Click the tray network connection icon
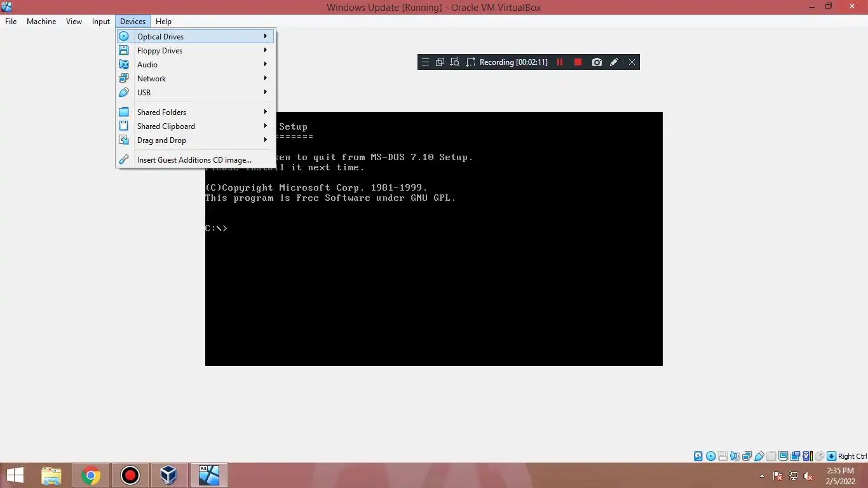 coord(793,476)
